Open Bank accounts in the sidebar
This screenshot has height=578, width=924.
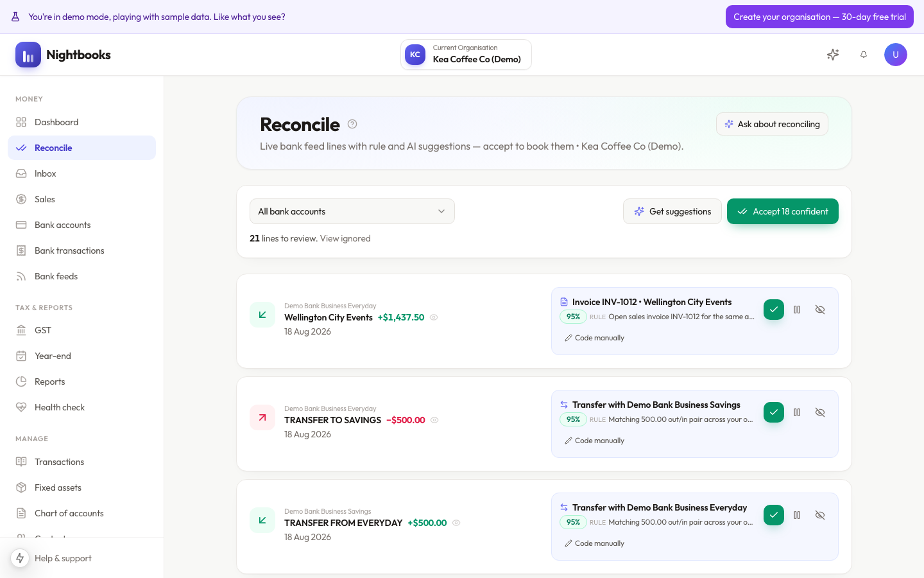(x=81, y=225)
